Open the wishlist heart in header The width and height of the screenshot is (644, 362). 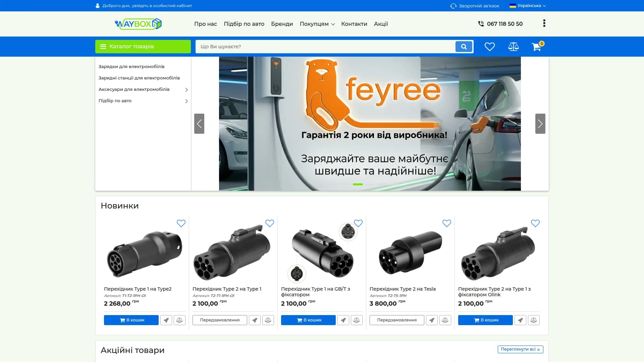click(x=490, y=47)
